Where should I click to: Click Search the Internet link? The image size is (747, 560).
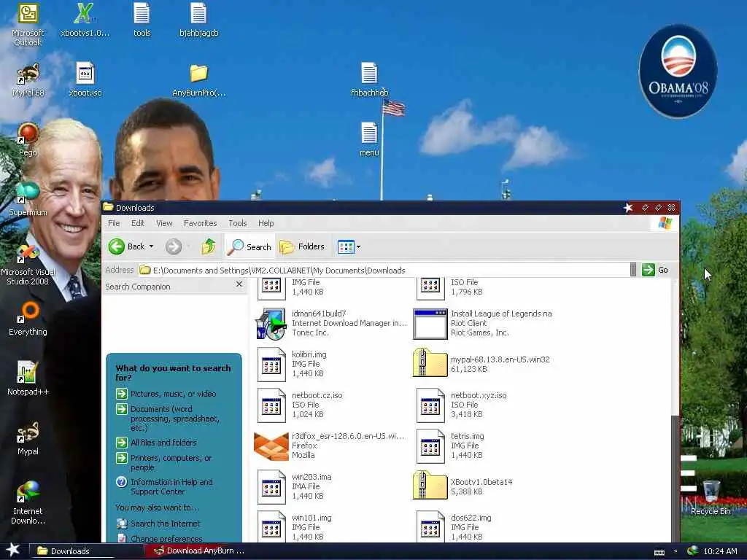(x=158, y=524)
